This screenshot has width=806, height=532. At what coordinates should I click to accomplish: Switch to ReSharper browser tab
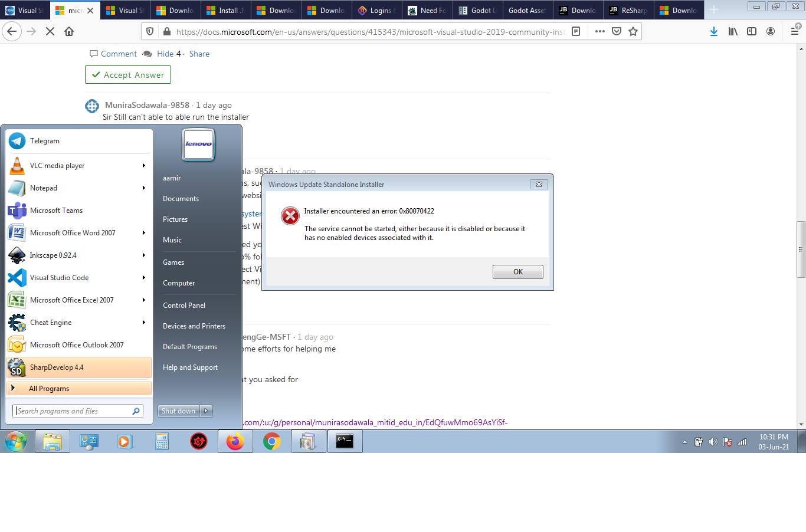click(628, 10)
